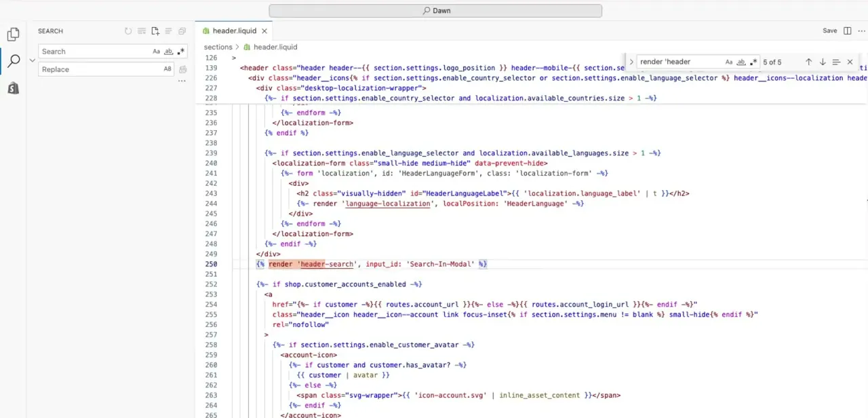
Task: Go to next match in find widget
Action: tap(823, 62)
